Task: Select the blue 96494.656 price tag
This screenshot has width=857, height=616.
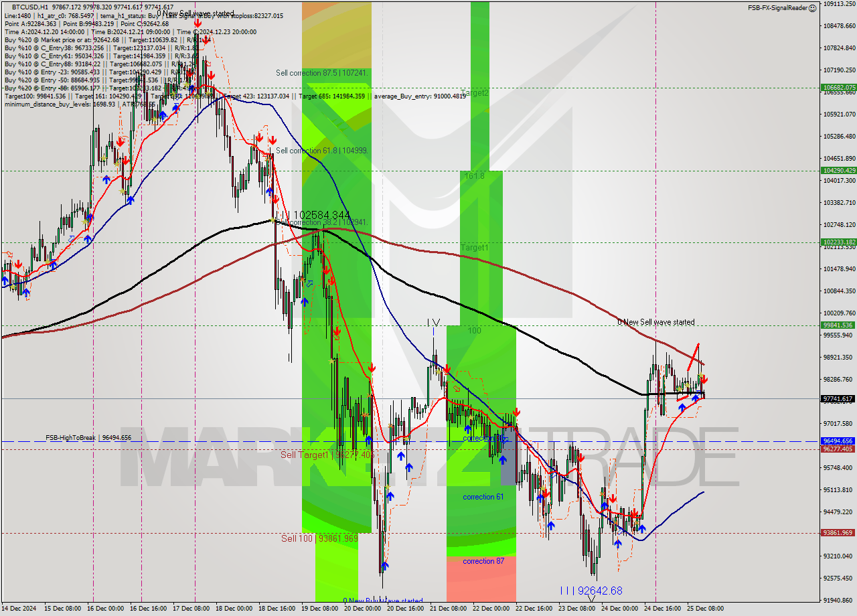Action: (x=838, y=441)
